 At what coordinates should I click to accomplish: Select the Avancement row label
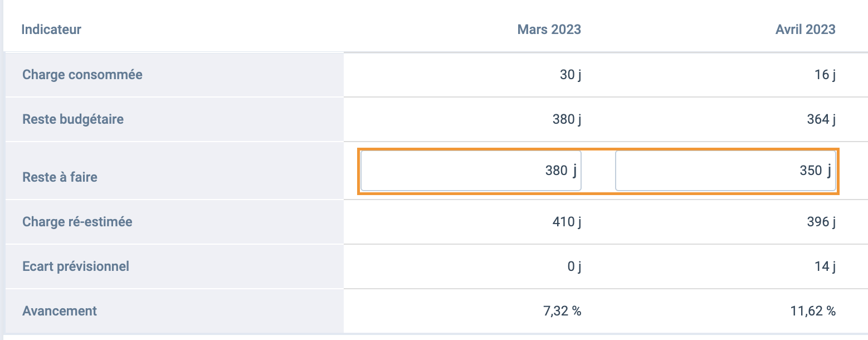(x=60, y=311)
